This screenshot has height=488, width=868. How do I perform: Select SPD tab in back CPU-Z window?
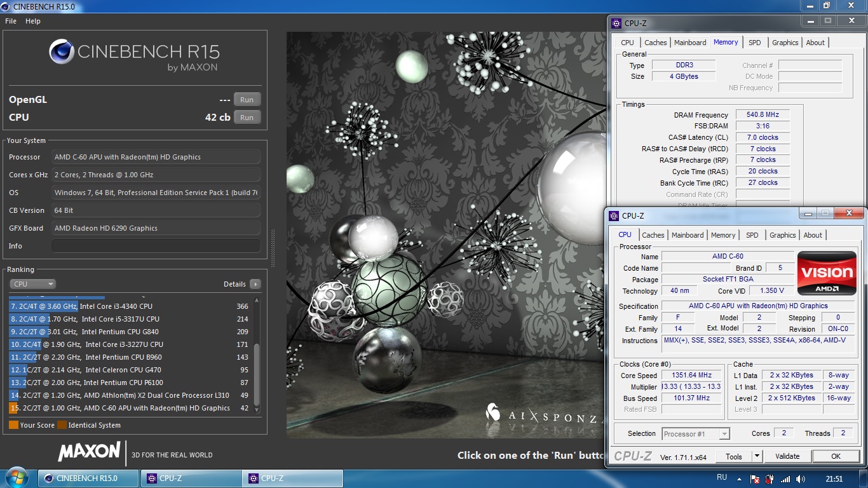coord(754,43)
